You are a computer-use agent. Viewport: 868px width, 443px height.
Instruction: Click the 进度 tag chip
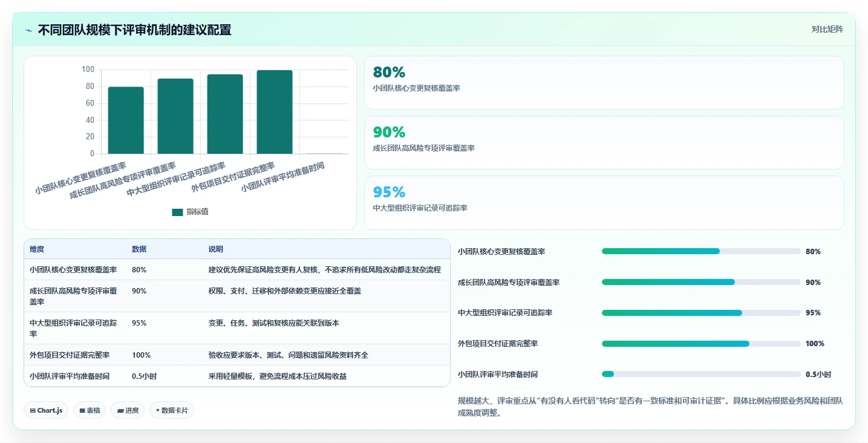point(128,410)
